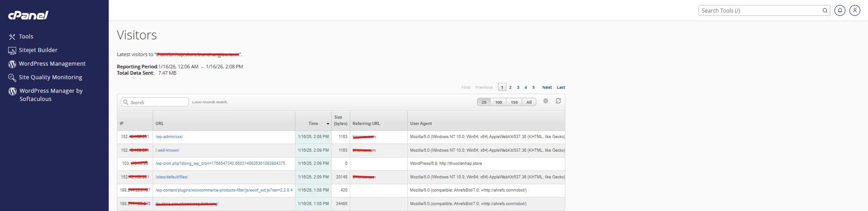Select the Total Data Sent value 7.47 MB
This screenshot has width=868, height=211.
pos(167,73)
